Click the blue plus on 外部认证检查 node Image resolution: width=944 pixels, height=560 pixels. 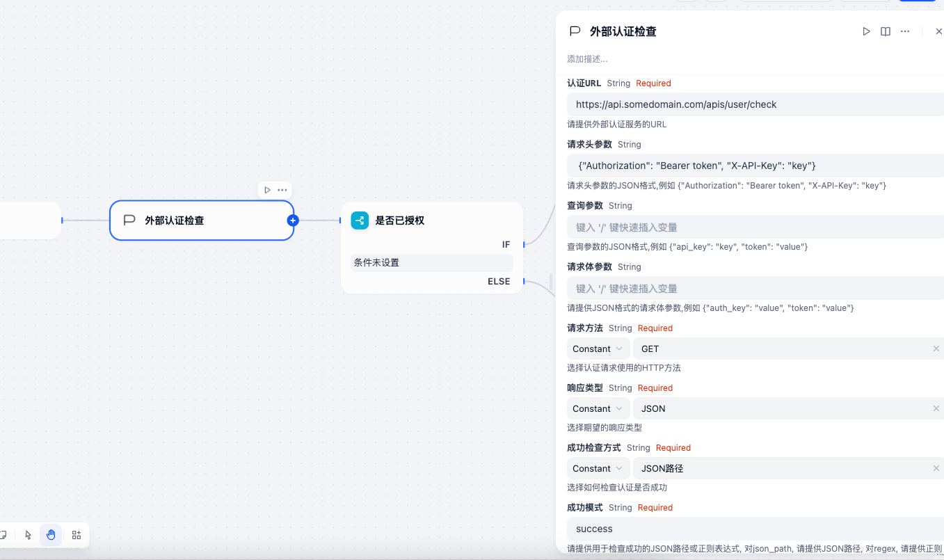(293, 221)
